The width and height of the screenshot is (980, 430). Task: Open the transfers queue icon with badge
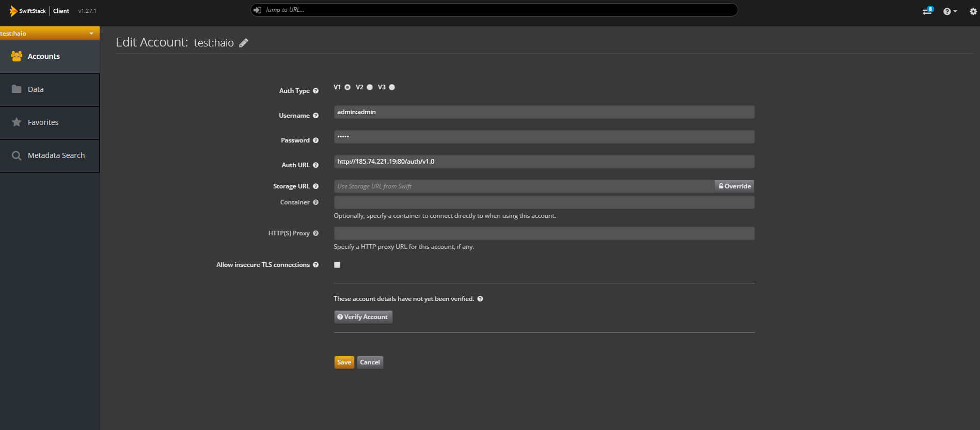coord(928,11)
